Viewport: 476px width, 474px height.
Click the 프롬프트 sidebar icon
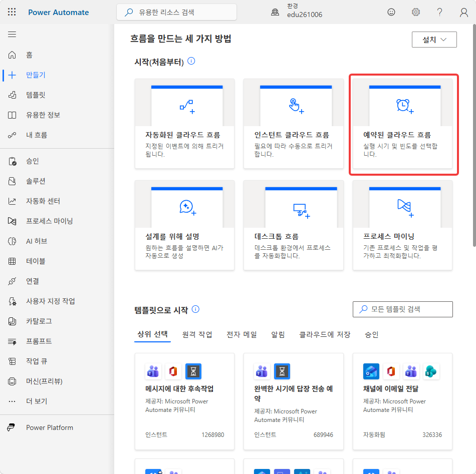pyautogui.click(x=12, y=341)
